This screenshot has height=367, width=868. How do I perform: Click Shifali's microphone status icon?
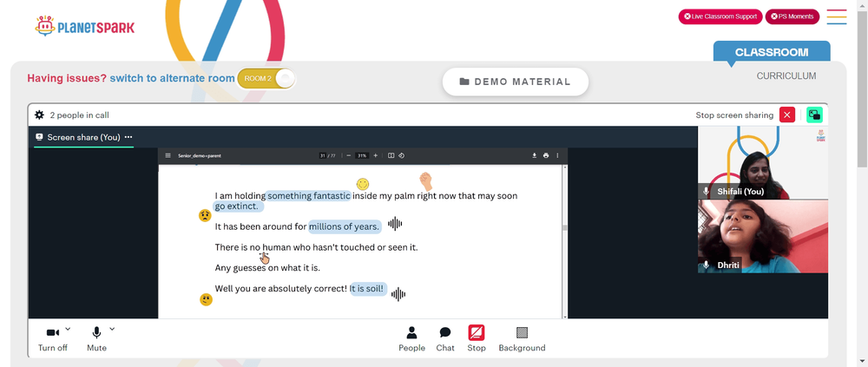[706, 191]
